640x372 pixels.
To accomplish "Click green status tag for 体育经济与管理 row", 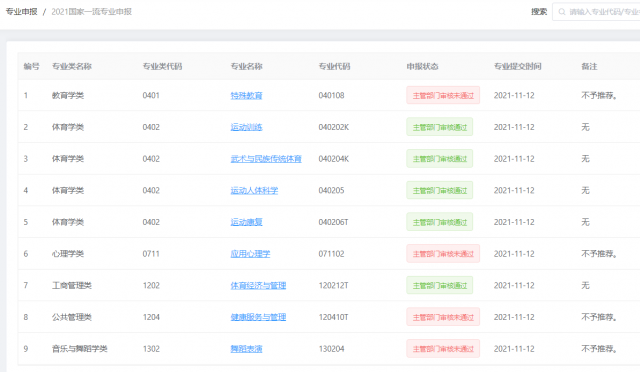I will pyautogui.click(x=440, y=285).
